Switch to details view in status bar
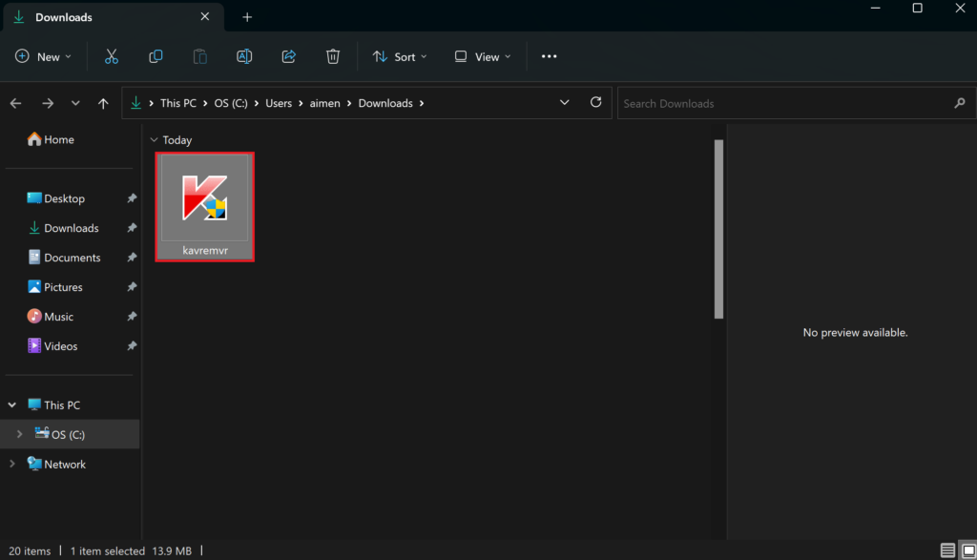Screen dimensions: 977x560 coord(947,550)
